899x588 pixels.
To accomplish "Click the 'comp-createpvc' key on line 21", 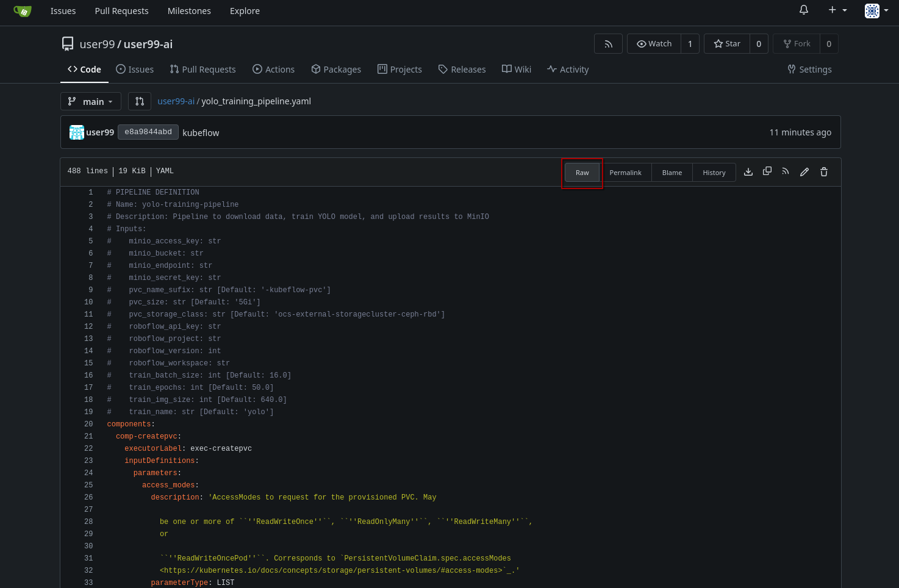I will [146, 436].
